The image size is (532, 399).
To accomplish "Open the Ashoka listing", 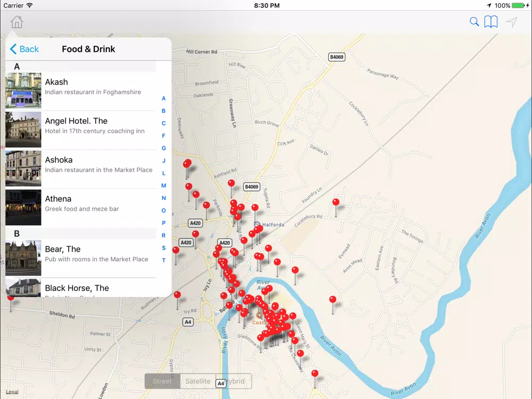I will (x=81, y=169).
